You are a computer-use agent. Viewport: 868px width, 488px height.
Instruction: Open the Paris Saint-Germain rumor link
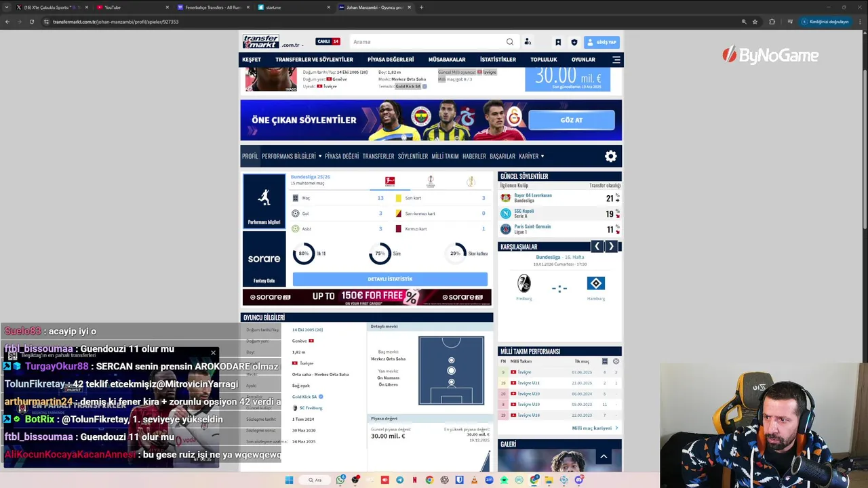532,226
